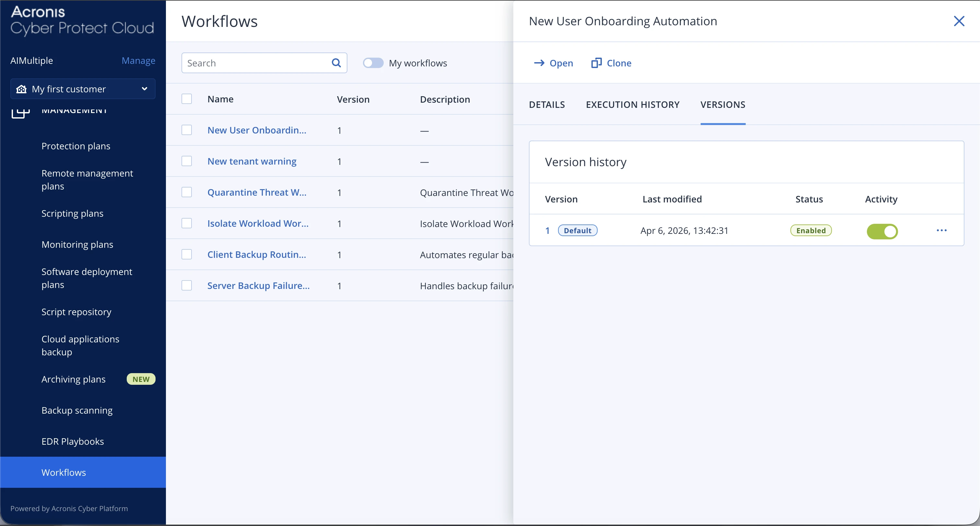Select the Client Backup Routine checkbox
The height and width of the screenshot is (526, 980).
186,255
